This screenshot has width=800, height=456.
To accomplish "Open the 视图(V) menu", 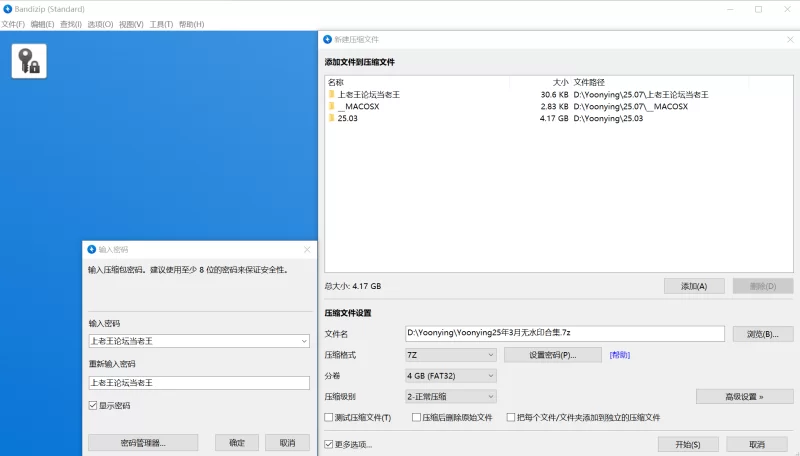I will point(131,24).
